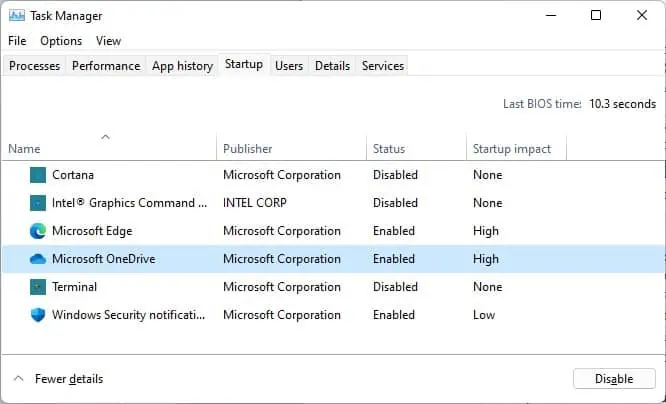Click Cortana's None impact cell
Screen dimensions: 666x404
[488, 175]
